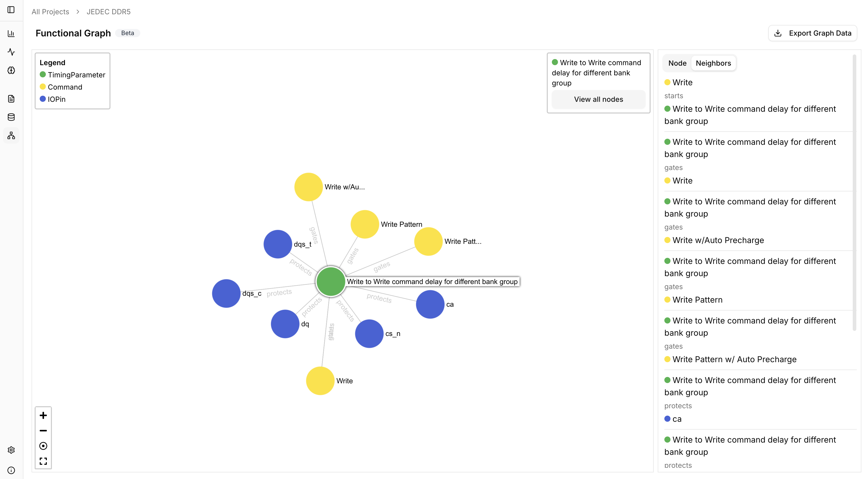Open the database view from sidebar

11,117
